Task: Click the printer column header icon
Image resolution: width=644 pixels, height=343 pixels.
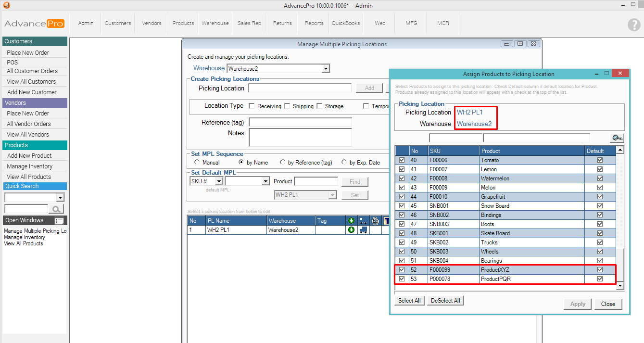Action: click(376, 221)
